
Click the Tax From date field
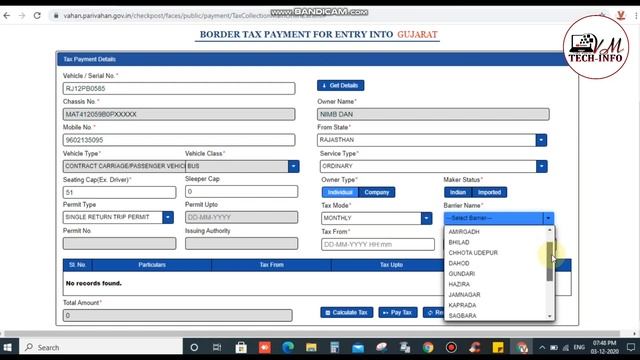click(378, 244)
